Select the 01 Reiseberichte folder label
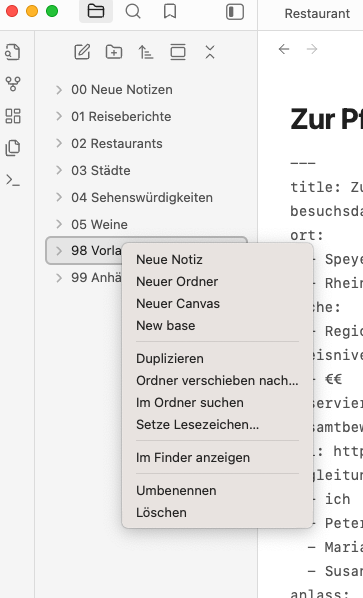 [x=121, y=116]
